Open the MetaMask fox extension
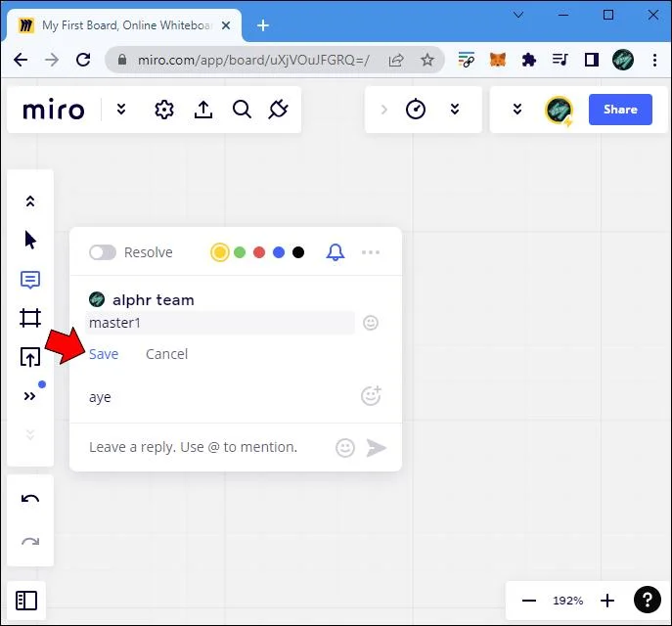The image size is (672, 626). [498, 60]
